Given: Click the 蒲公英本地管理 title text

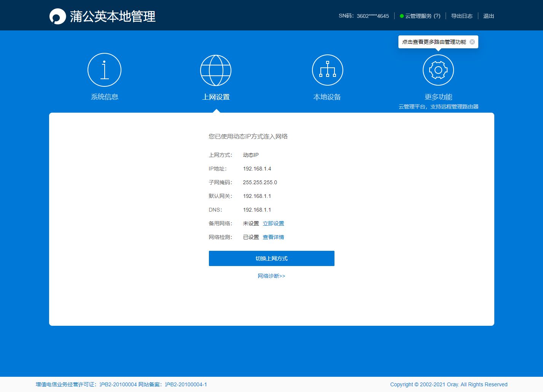Looking at the screenshot, I should [x=113, y=16].
